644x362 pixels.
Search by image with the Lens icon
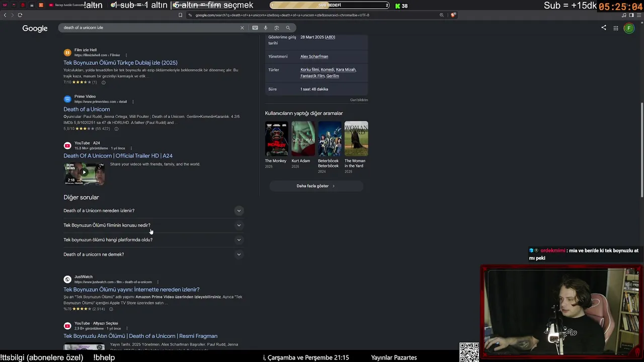[277, 28]
